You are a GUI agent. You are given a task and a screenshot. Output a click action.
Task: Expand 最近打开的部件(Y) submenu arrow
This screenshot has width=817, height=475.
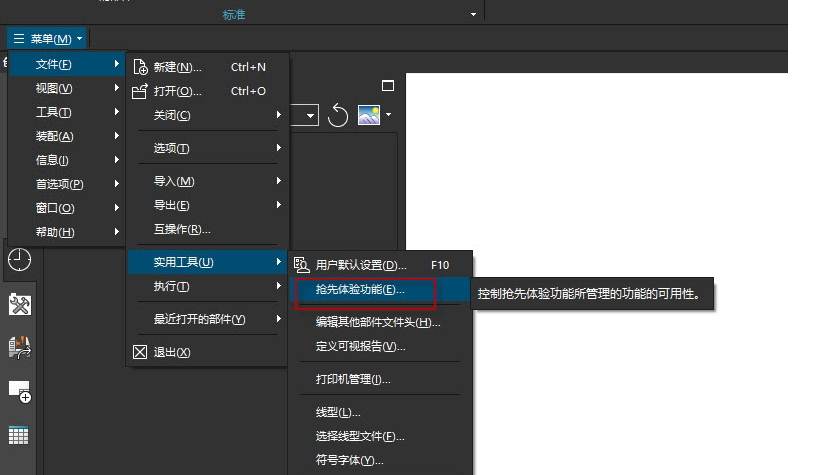coord(279,319)
